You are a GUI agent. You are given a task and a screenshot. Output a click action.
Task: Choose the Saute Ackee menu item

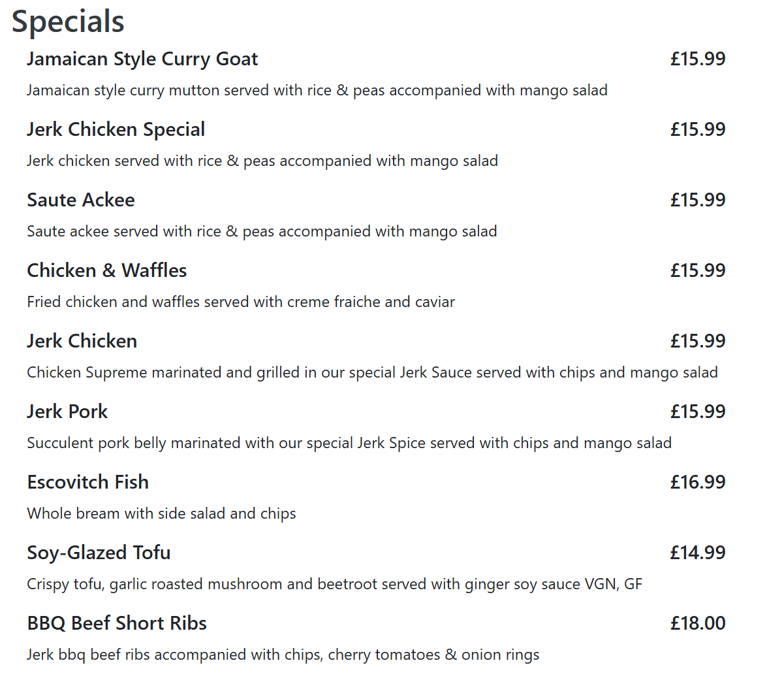click(81, 200)
